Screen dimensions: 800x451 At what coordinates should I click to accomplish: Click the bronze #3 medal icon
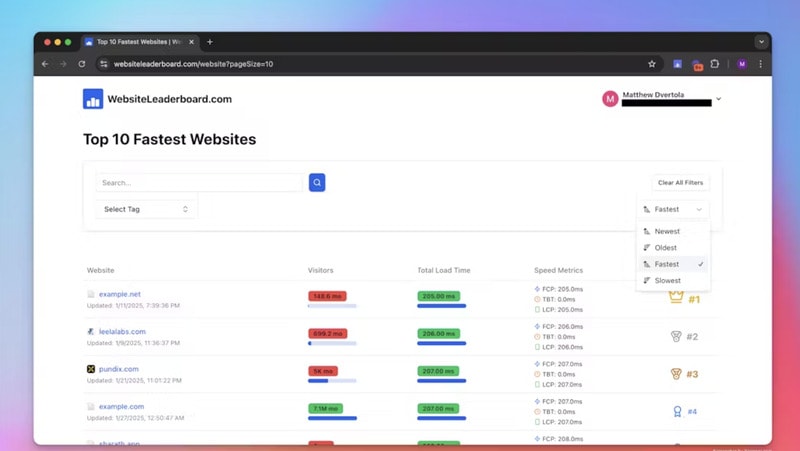point(676,374)
